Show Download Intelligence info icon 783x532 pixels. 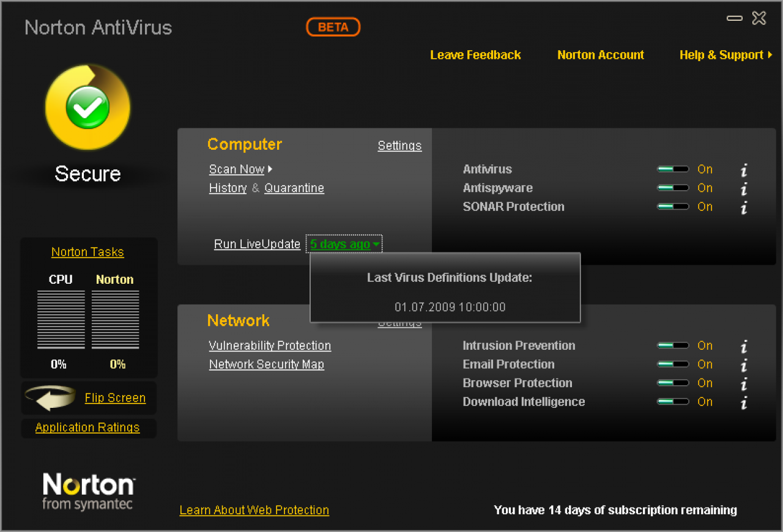[744, 403]
